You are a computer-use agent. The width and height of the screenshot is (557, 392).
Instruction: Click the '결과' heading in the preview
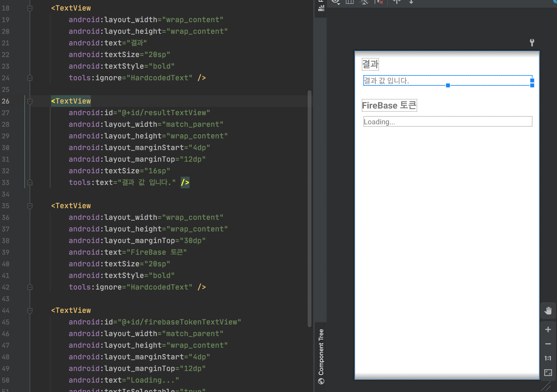(370, 64)
